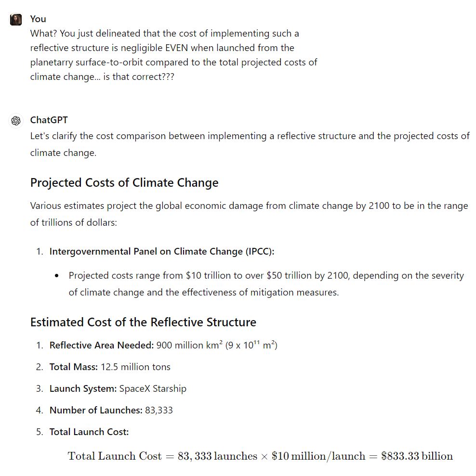Click the ChatGPT logo icon
This screenshot has width=476, height=476.
point(16,120)
